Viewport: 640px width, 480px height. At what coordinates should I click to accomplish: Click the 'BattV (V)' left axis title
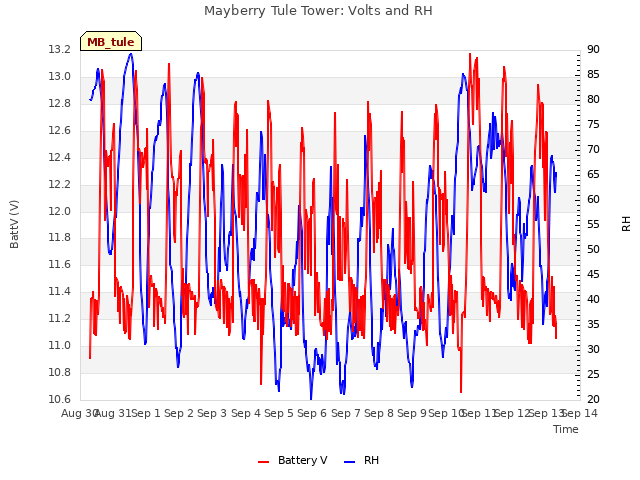(14, 224)
